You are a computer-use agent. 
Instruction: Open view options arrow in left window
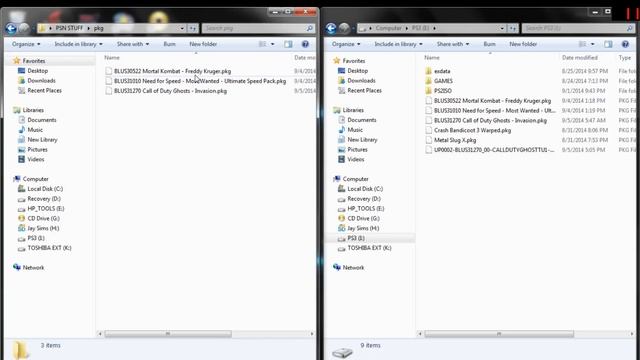point(272,44)
